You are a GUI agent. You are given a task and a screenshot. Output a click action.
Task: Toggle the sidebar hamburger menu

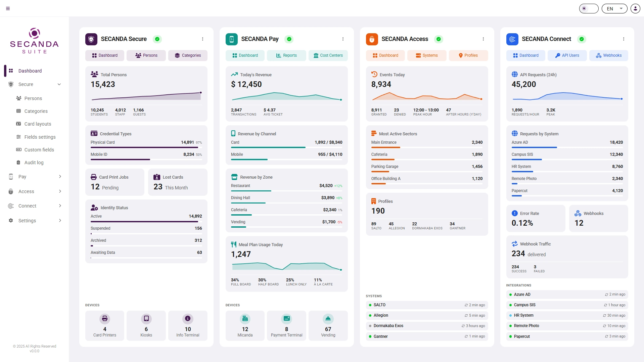(x=8, y=8)
